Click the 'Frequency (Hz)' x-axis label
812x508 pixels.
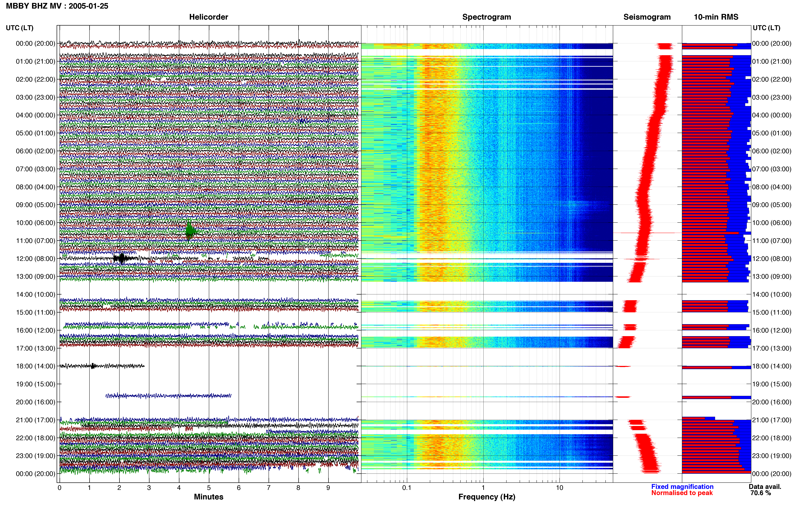[487, 497]
